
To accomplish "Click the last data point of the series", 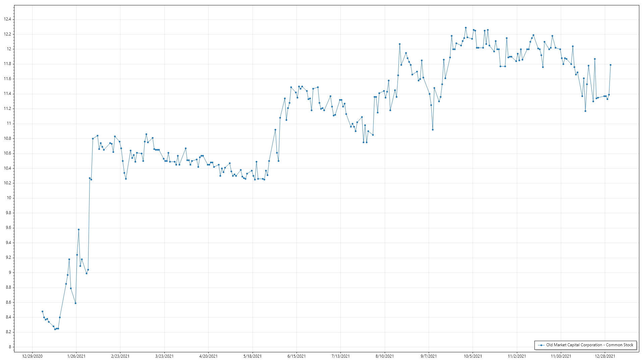I will 610,65.
